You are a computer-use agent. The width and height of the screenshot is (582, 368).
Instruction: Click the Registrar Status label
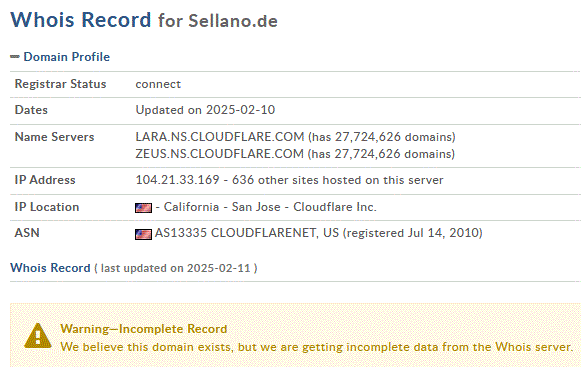coord(61,84)
